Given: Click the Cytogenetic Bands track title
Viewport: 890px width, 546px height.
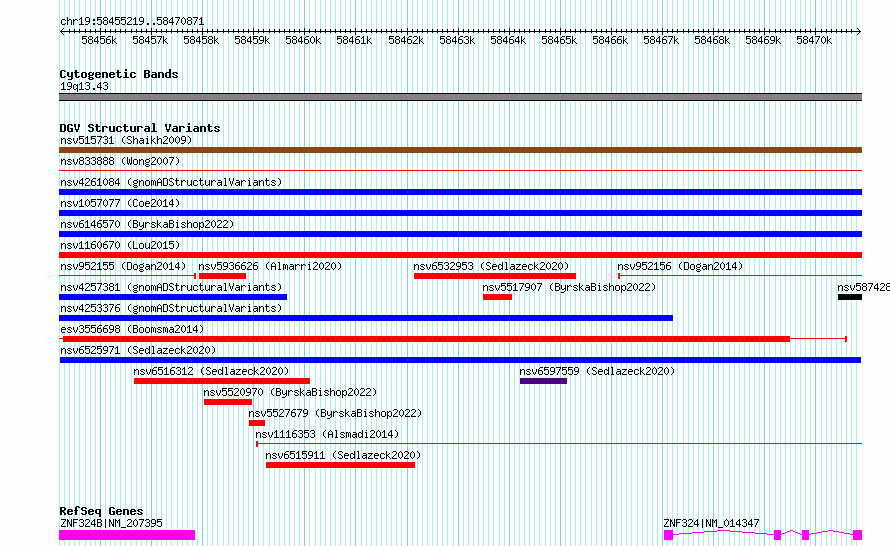Looking at the screenshot, I should [x=119, y=74].
